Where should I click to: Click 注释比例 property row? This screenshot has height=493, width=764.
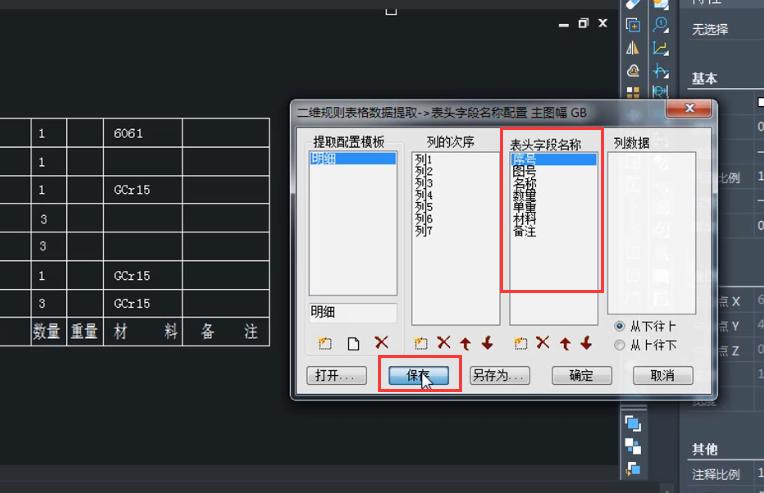(716, 474)
